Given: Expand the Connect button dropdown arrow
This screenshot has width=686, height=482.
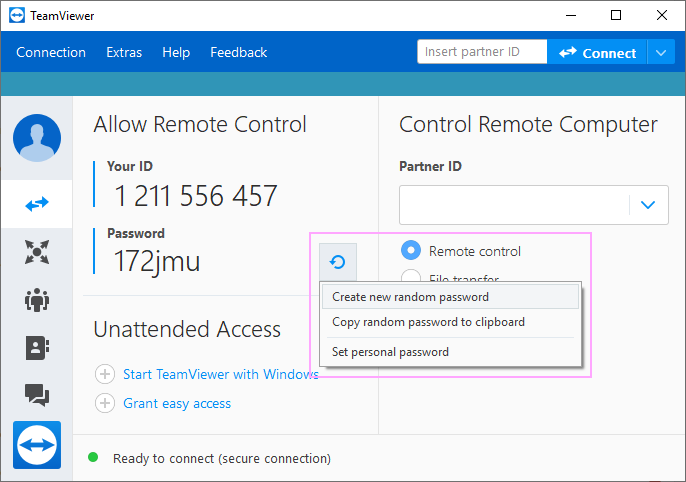Looking at the screenshot, I should tap(661, 53).
